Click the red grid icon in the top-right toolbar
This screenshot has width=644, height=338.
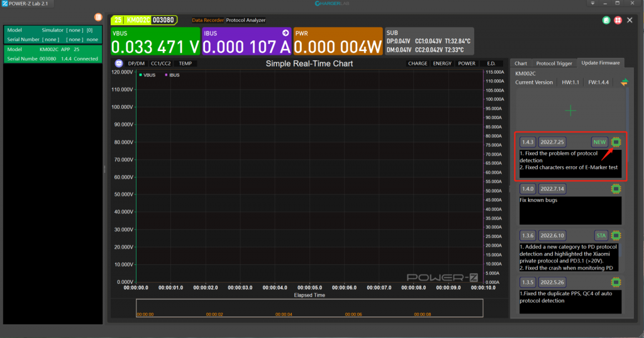click(x=618, y=20)
